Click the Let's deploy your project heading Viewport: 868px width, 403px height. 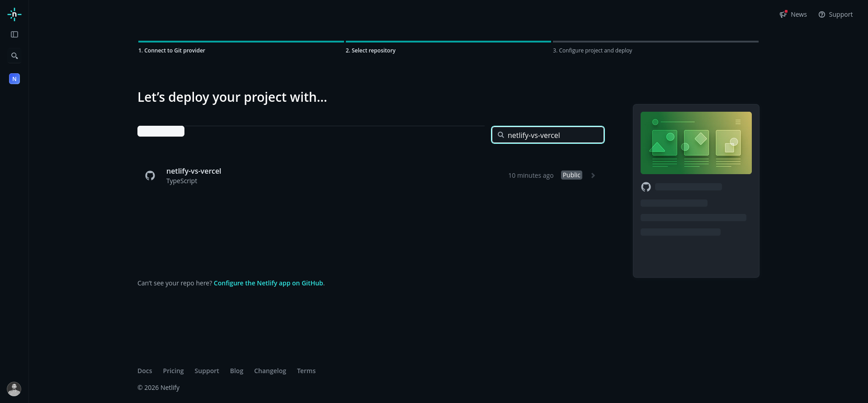(x=232, y=97)
